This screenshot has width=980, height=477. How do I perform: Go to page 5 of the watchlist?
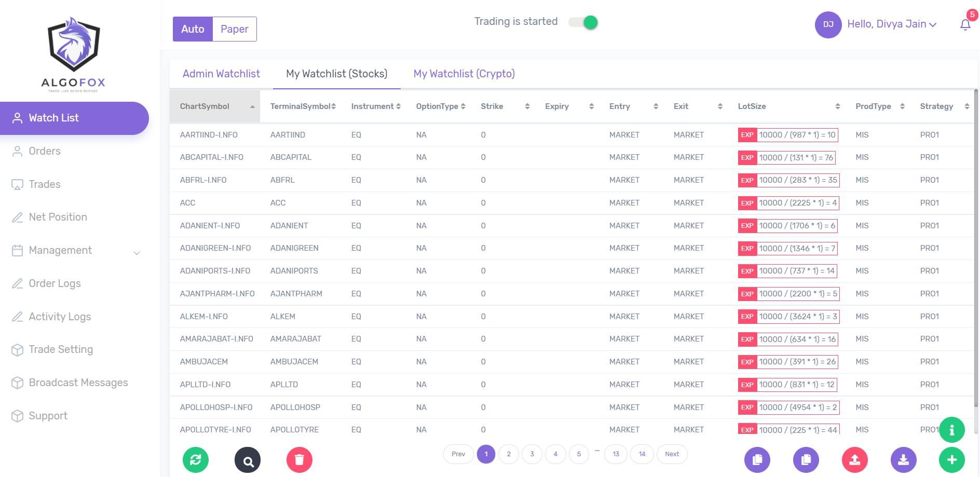click(x=578, y=454)
